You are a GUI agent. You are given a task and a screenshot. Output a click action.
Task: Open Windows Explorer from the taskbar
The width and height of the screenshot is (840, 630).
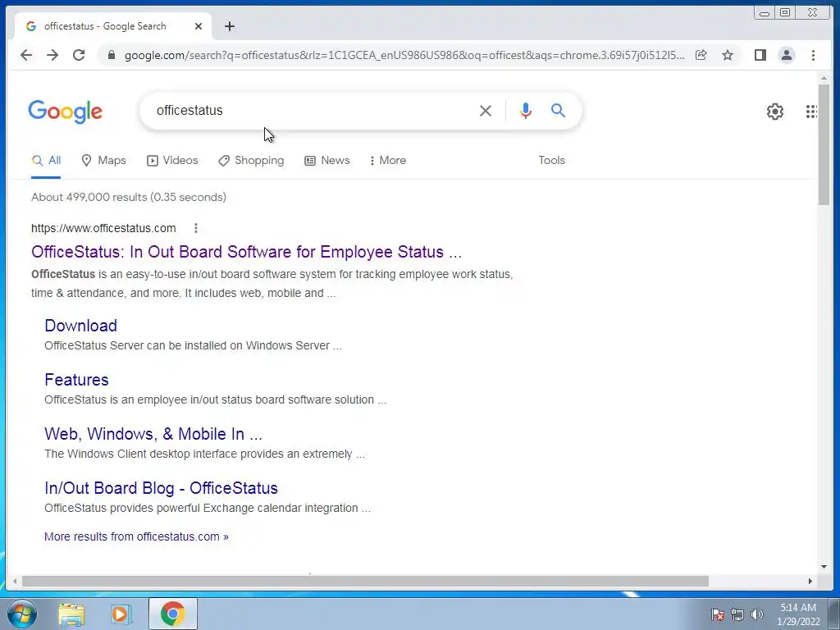71,614
